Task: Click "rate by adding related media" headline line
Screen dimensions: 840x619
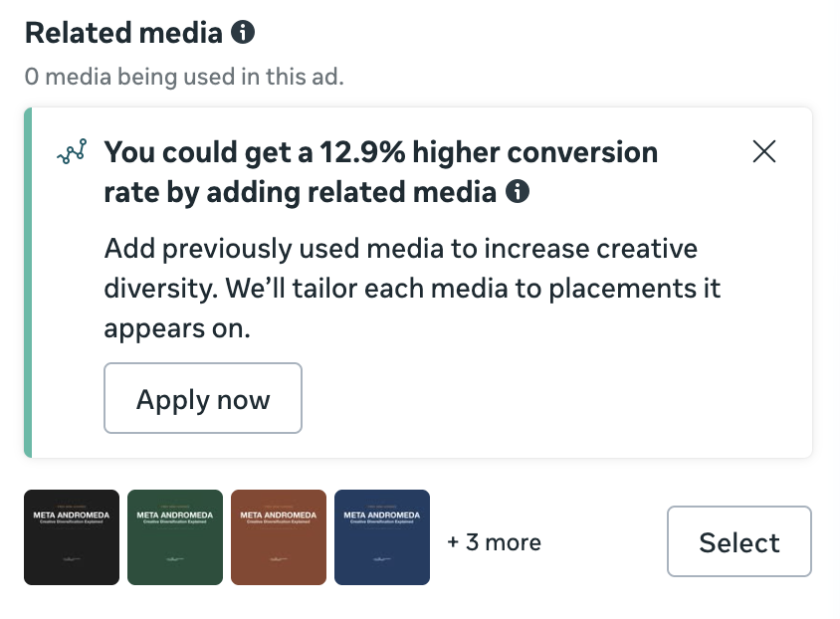Action: click(299, 192)
